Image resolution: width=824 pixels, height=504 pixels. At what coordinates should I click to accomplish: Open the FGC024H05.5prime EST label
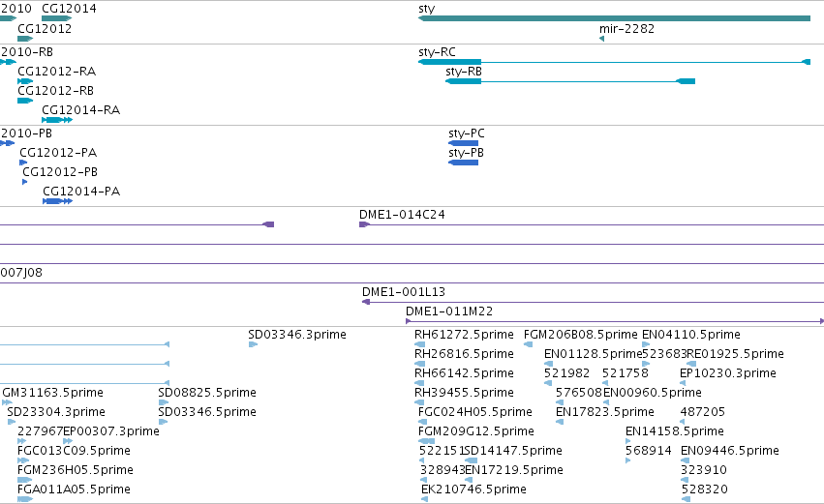[x=475, y=412]
